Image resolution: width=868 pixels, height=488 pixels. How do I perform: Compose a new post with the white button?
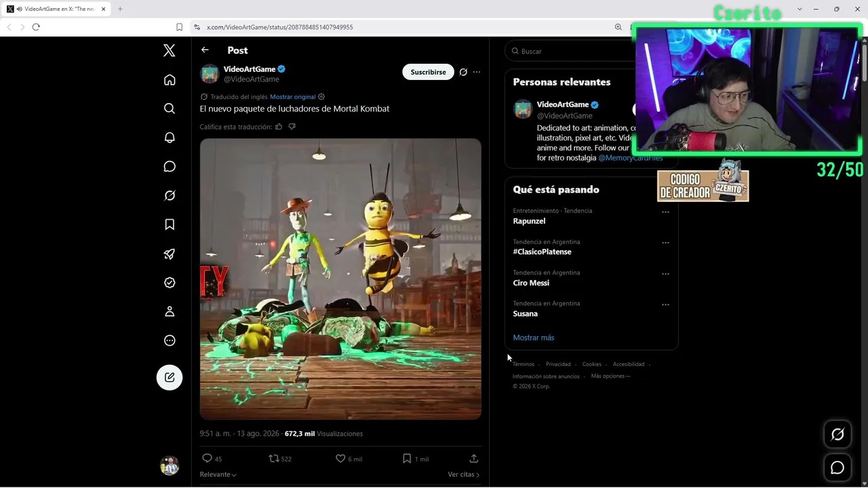click(x=170, y=378)
